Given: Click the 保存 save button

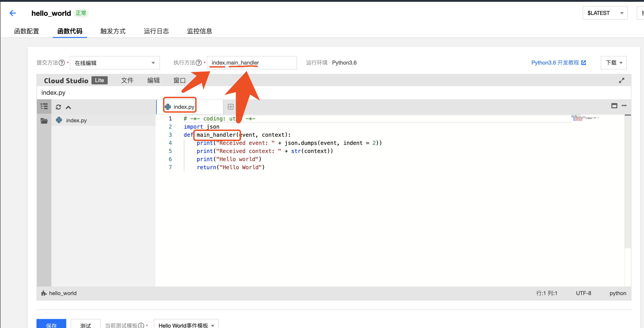Looking at the screenshot, I should (x=51, y=325).
